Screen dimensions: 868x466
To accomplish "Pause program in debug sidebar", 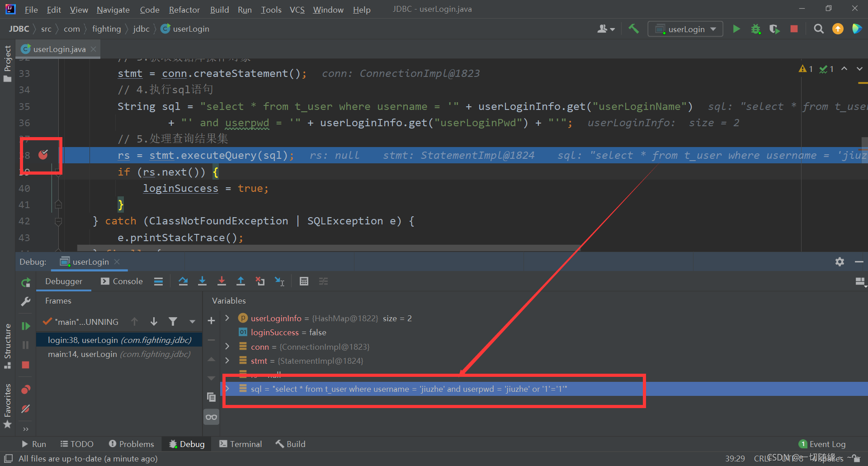I will (x=26, y=345).
